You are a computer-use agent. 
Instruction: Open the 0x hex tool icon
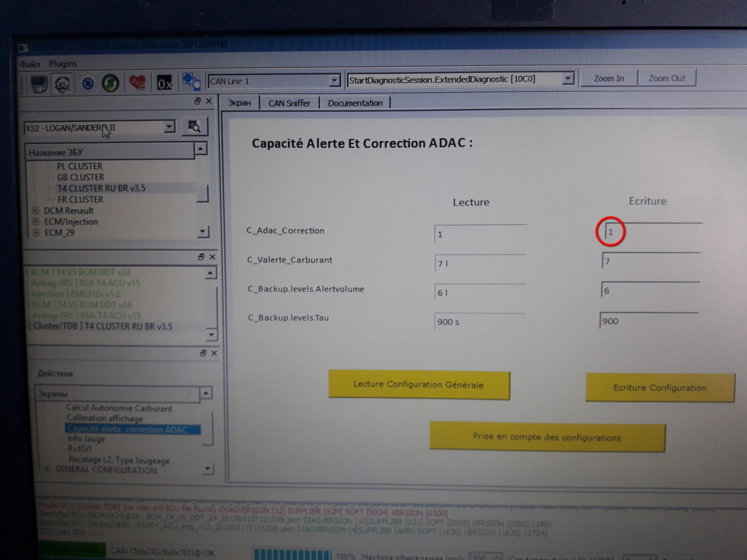tap(164, 83)
